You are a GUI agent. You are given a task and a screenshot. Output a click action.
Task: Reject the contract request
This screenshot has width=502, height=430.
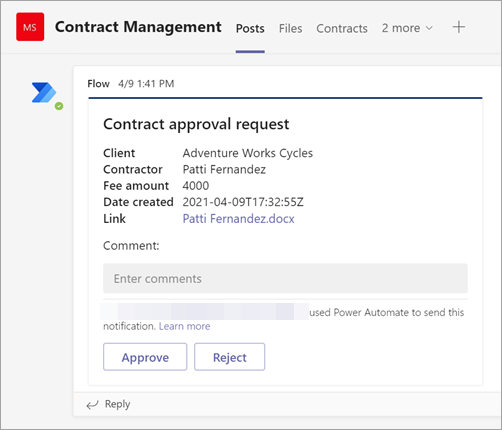coord(230,357)
